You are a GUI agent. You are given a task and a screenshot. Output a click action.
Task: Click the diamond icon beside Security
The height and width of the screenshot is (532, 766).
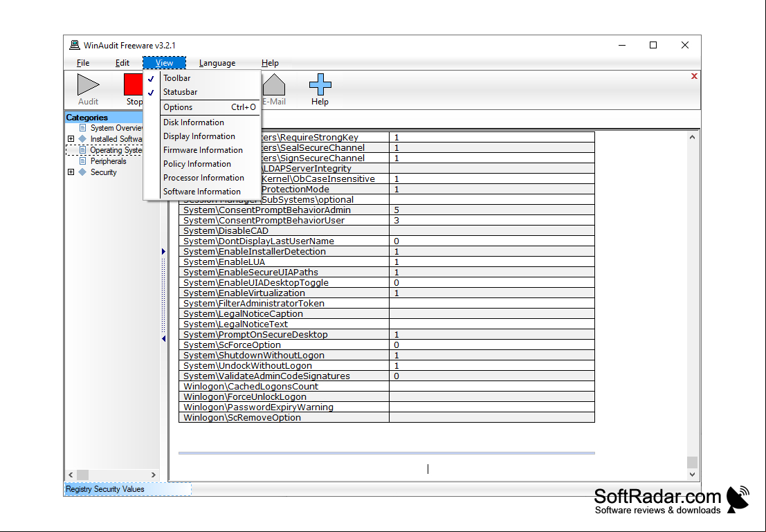coord(82,172)
